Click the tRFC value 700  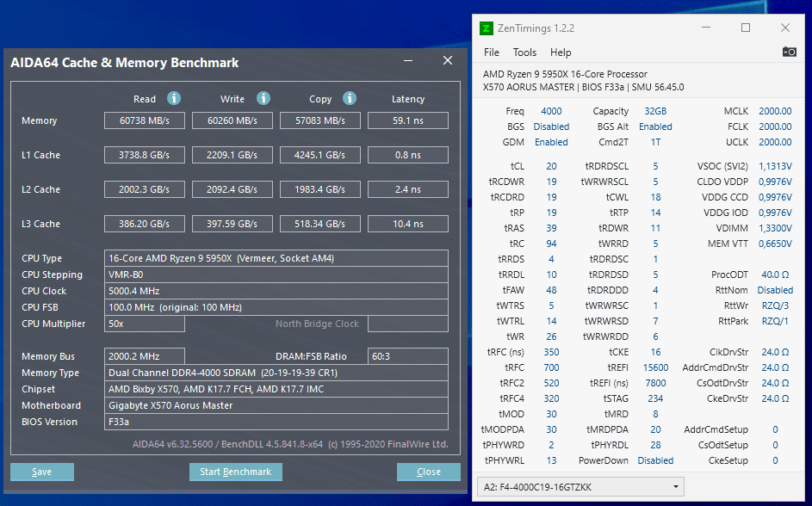coord(551,367)
